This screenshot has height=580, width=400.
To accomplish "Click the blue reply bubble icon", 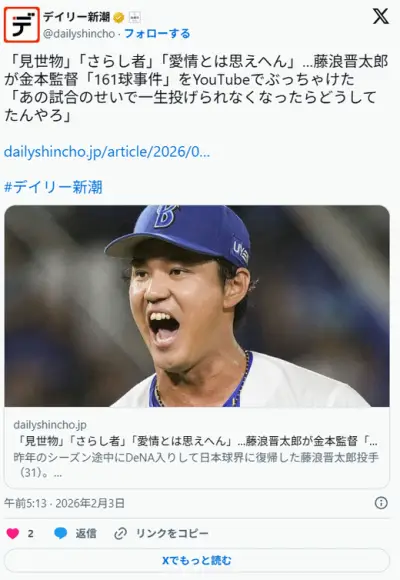I will tap(61, 533).
